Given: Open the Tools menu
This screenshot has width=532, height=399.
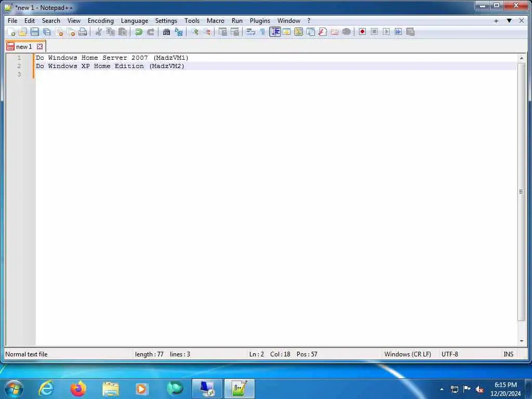Looking at the screenshot, I should click(192, 21).
